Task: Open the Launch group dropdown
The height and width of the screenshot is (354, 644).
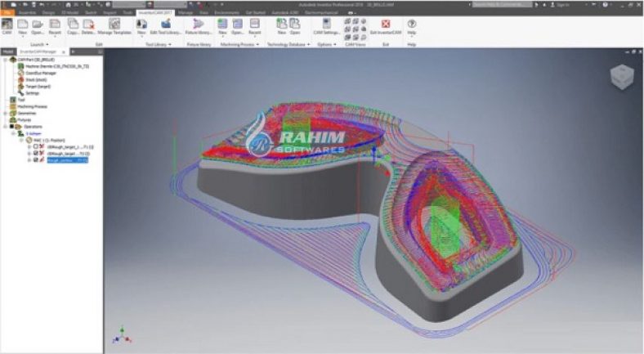Action: coord(47,44)
